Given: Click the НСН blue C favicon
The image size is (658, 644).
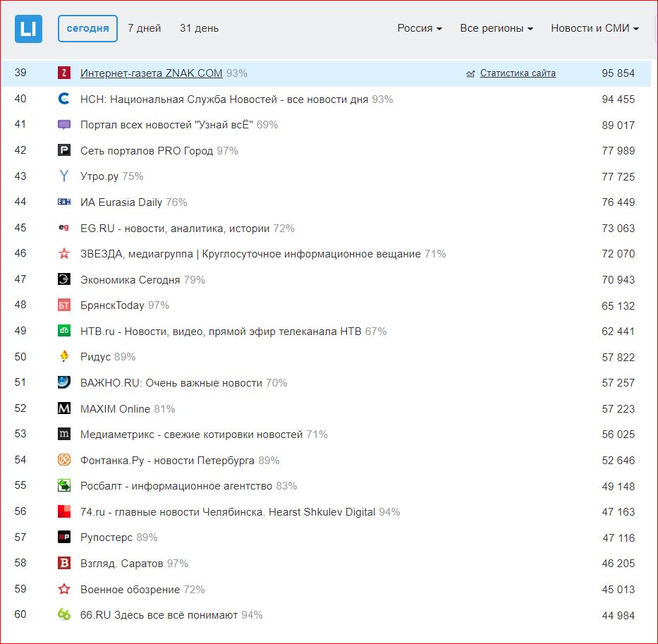Looking at the screenshot, I should pos(64,99).
